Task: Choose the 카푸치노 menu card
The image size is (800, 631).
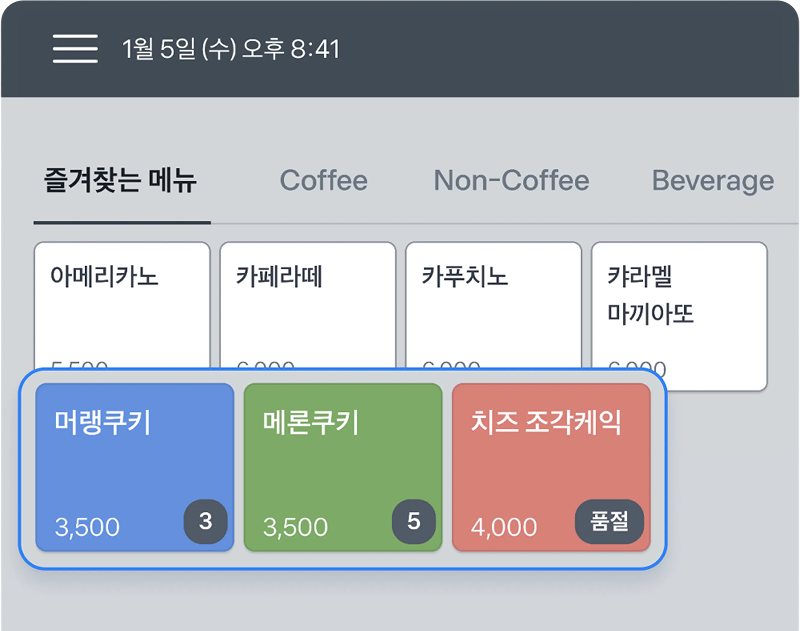Action: (x=493, y=300)
